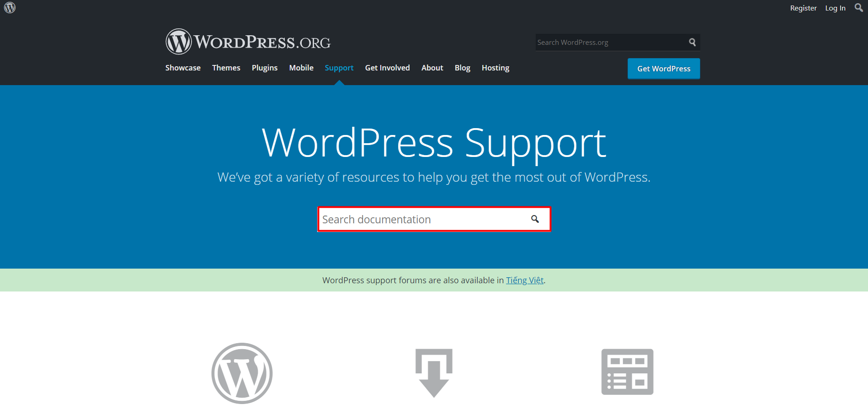Click the Register link
Screen dimensions: 868x410
[x=803, y=8]
